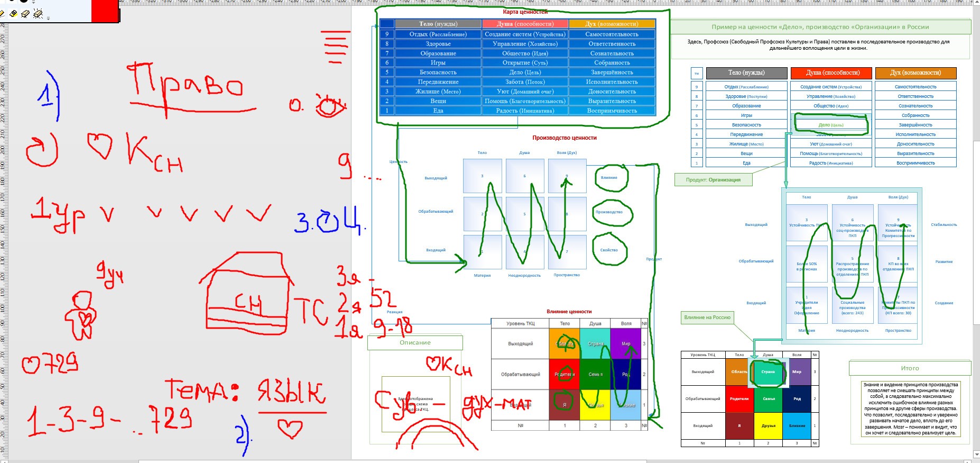Click the horizontal scrollbar track at bottom
The height and width of the screenshot is (463, 980).
(391, 461)
